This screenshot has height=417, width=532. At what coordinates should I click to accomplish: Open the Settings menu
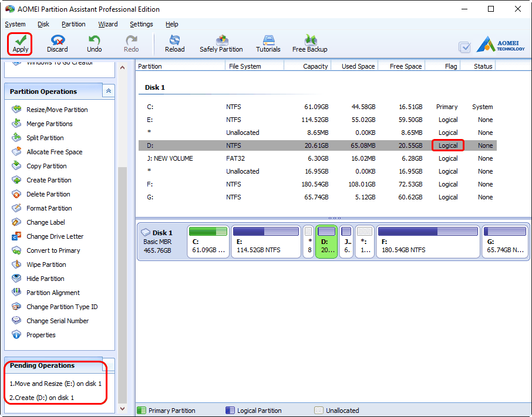click(141, 24)
